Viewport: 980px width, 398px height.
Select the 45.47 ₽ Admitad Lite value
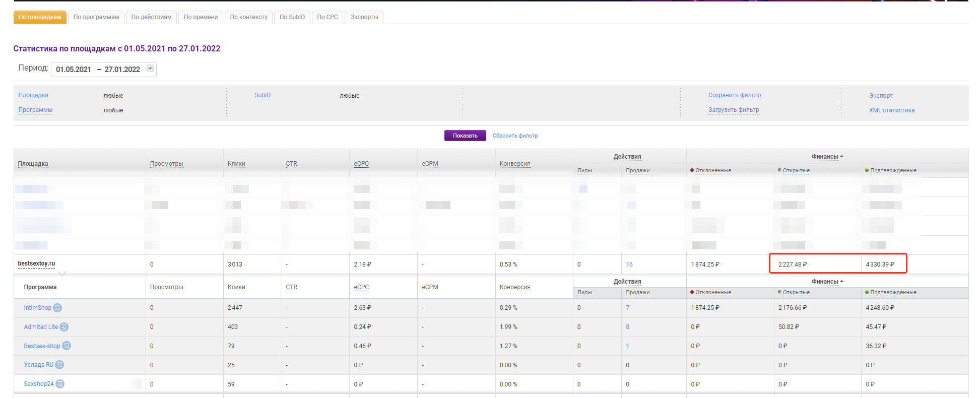click(x=876, y=327)
